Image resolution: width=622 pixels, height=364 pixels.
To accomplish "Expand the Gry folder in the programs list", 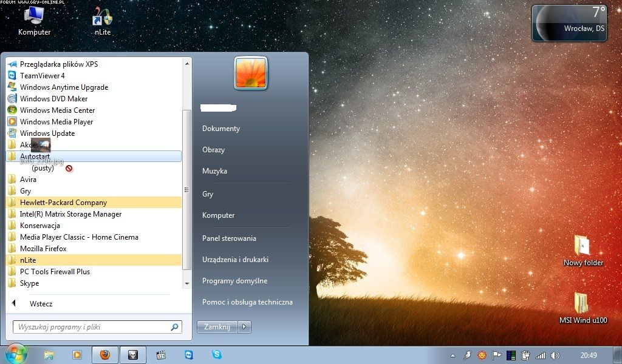I will pos(94,191).
